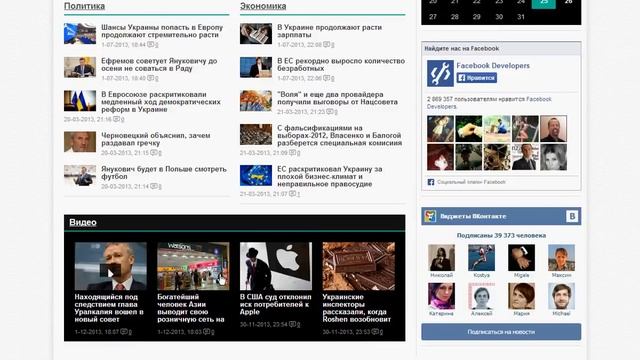
Task: Click the Facebook Developers logo icon
Action: click(x=440, y=73)
